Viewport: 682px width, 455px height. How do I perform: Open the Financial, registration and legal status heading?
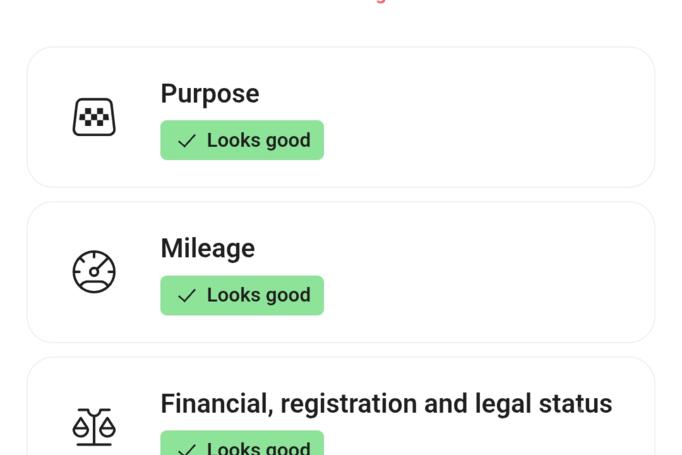click(386, 404)
